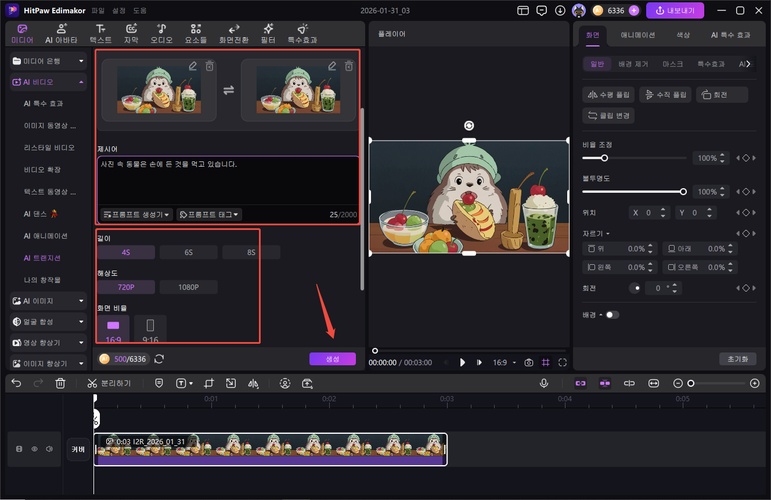Click the 초기화 reset button
This screenshot has width=771, height=500.
point(738,359)
